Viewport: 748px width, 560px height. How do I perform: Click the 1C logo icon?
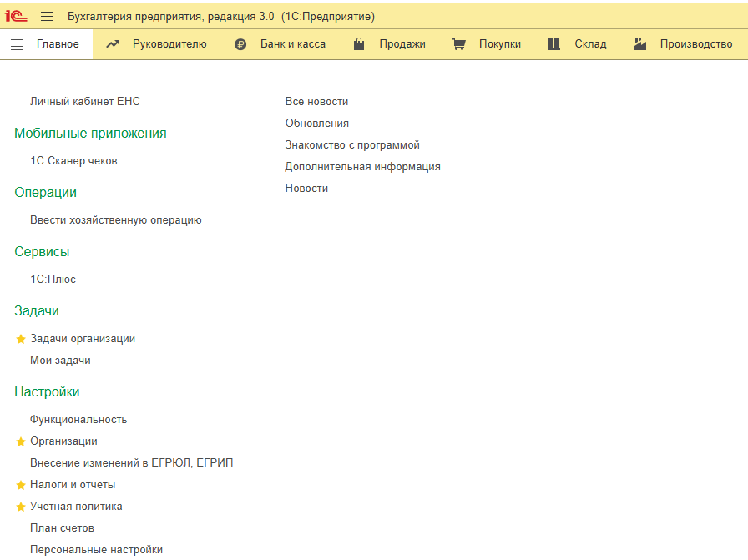tap(16, 16)
